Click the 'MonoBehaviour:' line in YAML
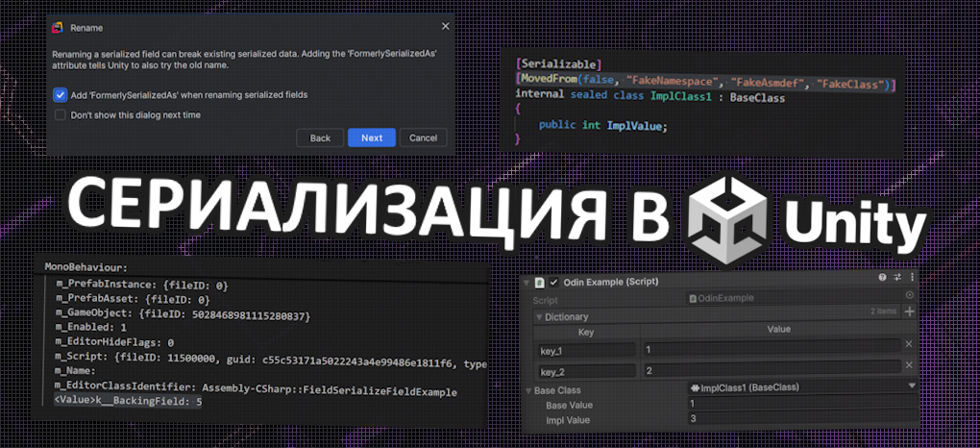 [86, 267]
